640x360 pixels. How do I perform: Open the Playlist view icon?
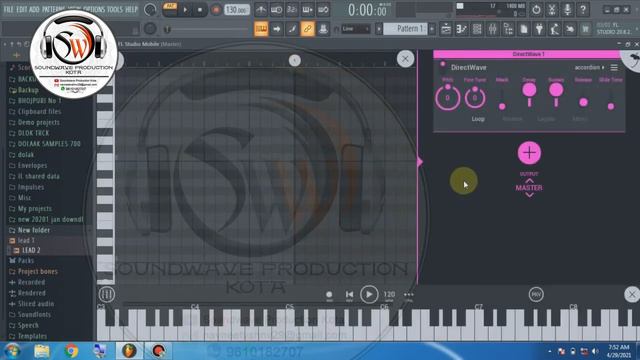(x=446, y=29)
